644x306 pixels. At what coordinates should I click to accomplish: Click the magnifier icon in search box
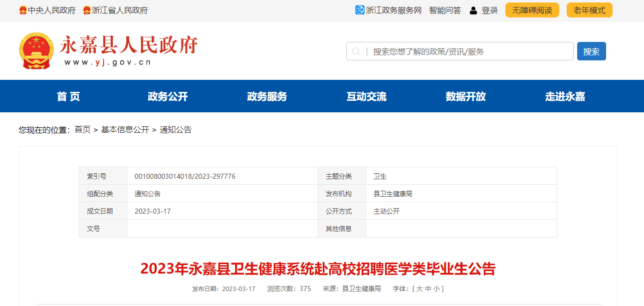click(356, 51)
